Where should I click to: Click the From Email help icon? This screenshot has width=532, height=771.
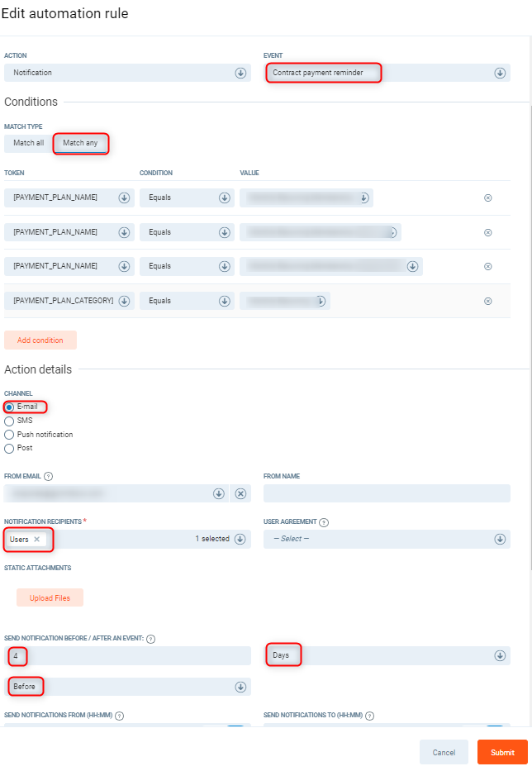(49, 476)
